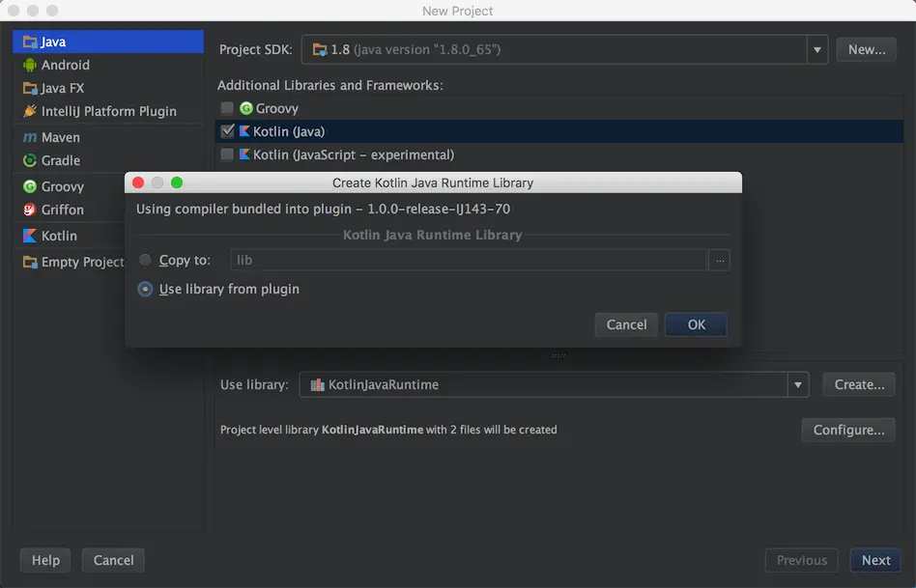Click the Create... library button

point(859,385)
